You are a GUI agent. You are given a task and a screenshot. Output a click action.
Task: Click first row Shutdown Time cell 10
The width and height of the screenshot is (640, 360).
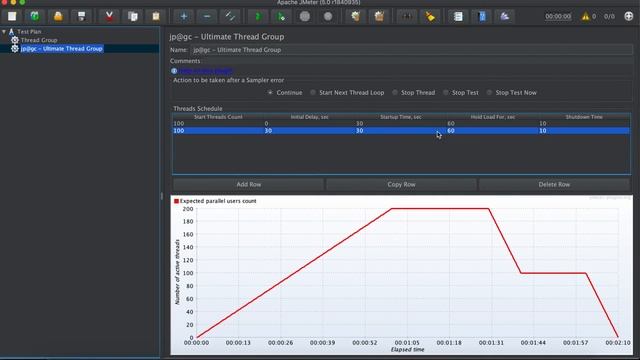[x=584, y=123]
